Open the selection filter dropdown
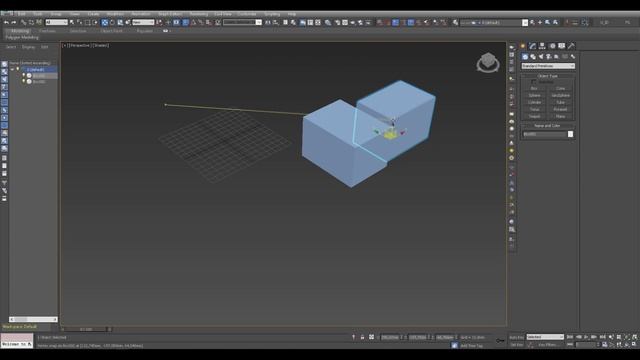640x360 pixels. point(57,22)
